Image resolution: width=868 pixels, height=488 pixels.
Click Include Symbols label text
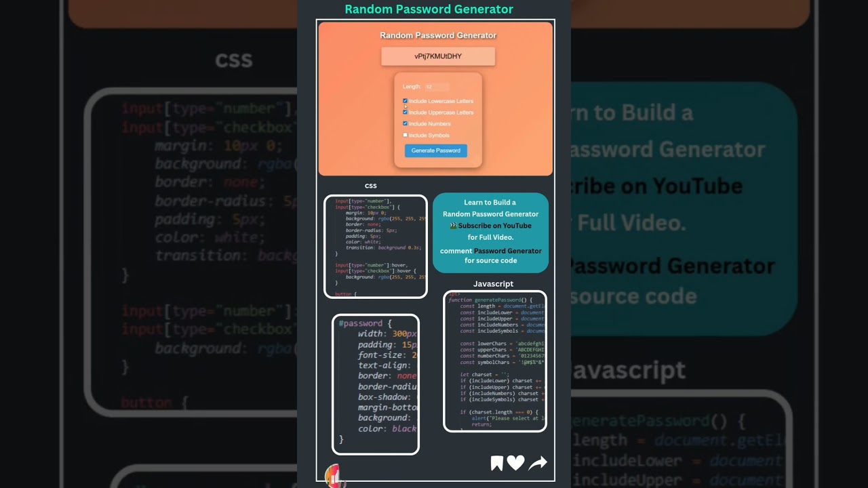429,136
